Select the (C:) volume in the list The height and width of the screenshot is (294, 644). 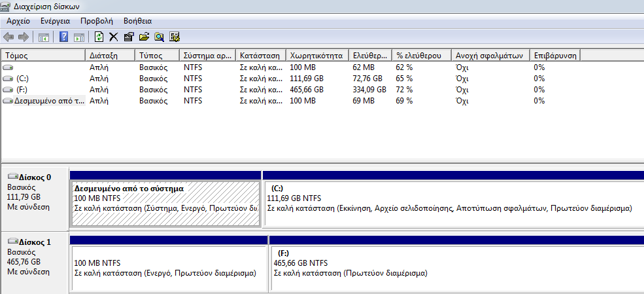[x=22, y=79]
